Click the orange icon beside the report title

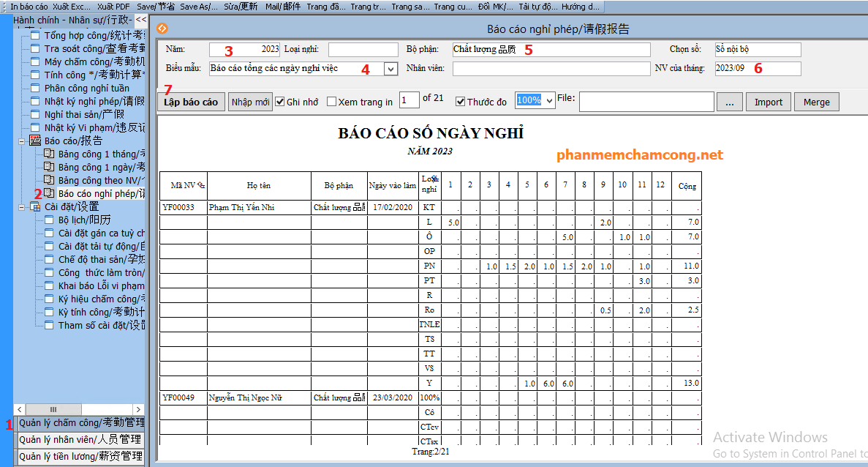(x=162, y=29)
